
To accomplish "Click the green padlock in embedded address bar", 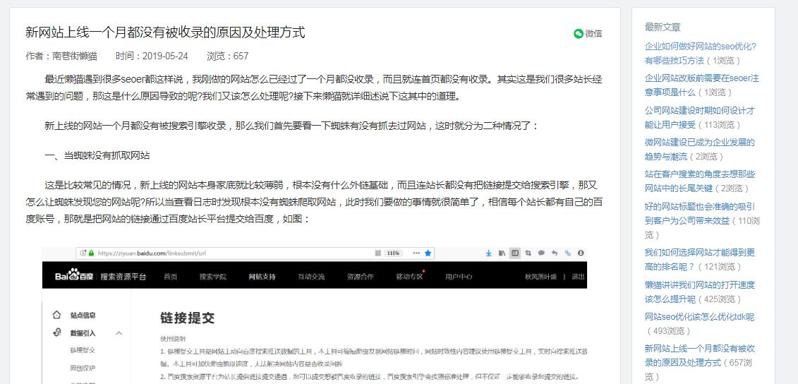I will (x=91, y=253).
